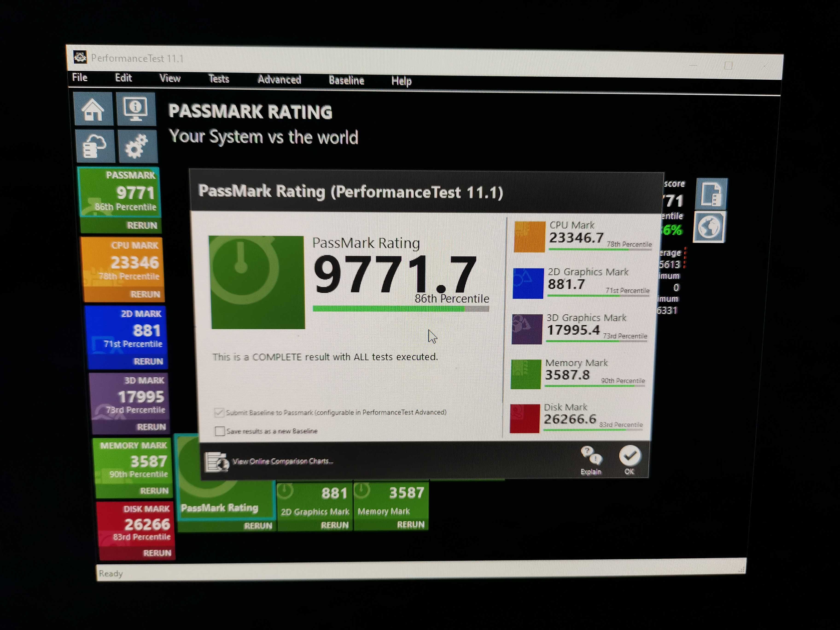Screen dimensions: 840x630
Task: Click View Online Comparison Charts link
Action: pos(283,461)
